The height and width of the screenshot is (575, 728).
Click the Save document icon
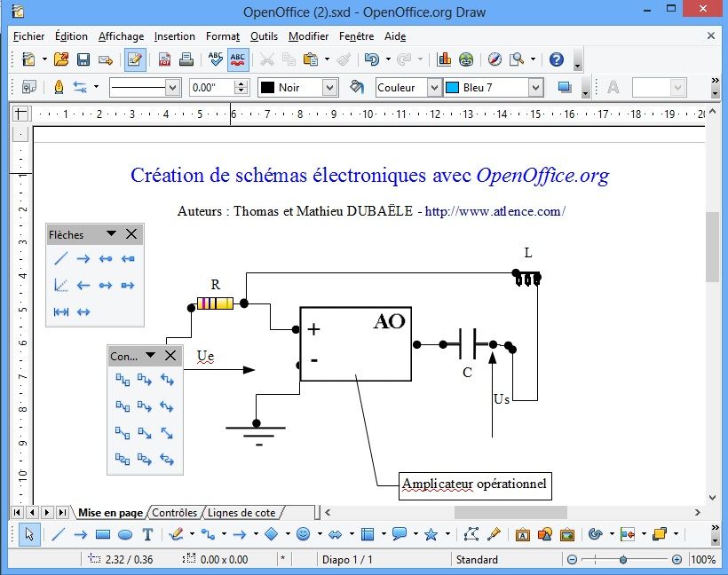click(x=83, y=59)
